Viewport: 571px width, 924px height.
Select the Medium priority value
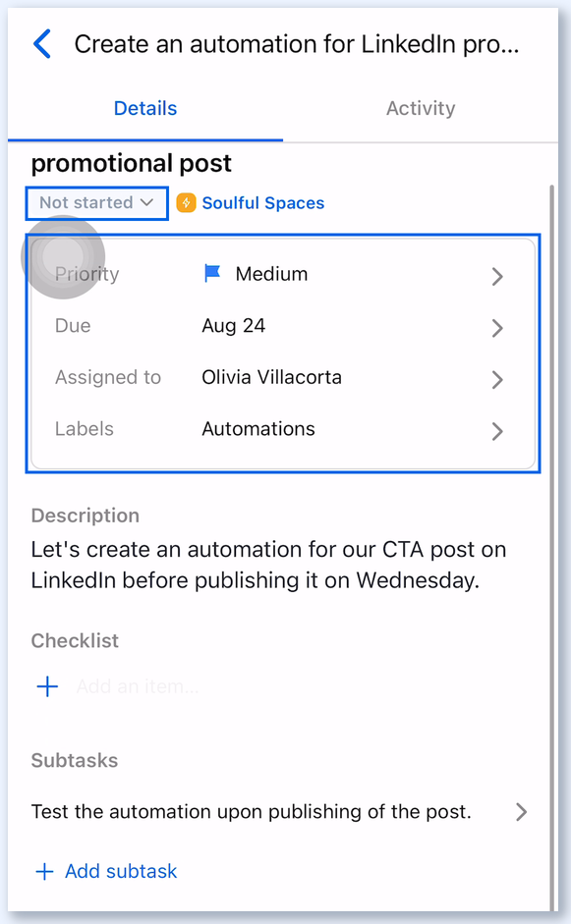(271, 274)
